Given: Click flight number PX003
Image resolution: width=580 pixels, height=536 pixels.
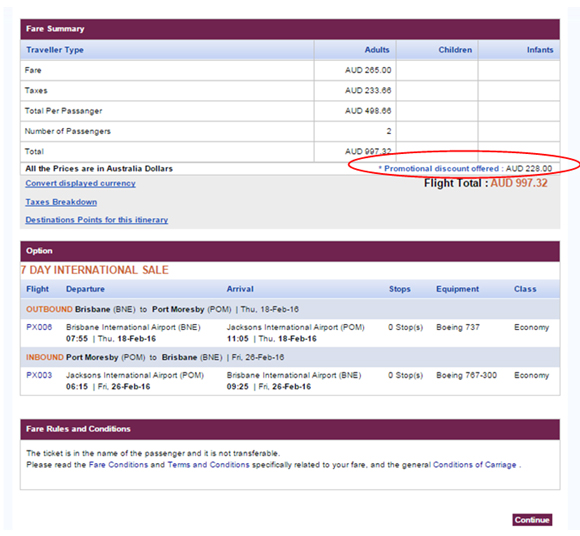Looking at the screenshot, I should (x=39, y=375).
